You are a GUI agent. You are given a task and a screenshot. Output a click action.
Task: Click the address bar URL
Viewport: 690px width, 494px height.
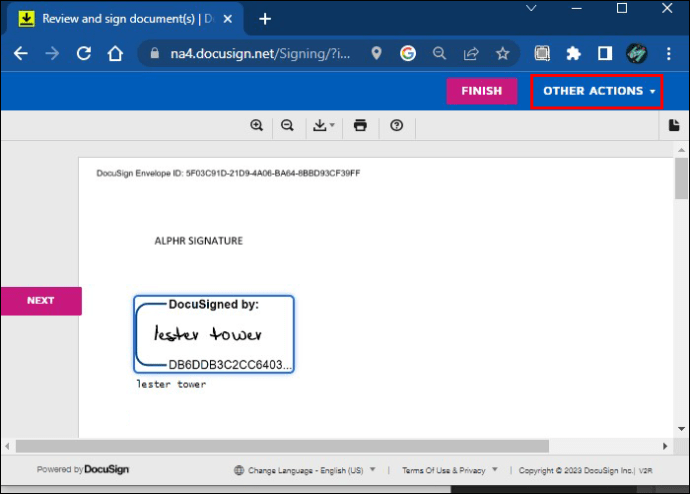(x=260, y=54)
